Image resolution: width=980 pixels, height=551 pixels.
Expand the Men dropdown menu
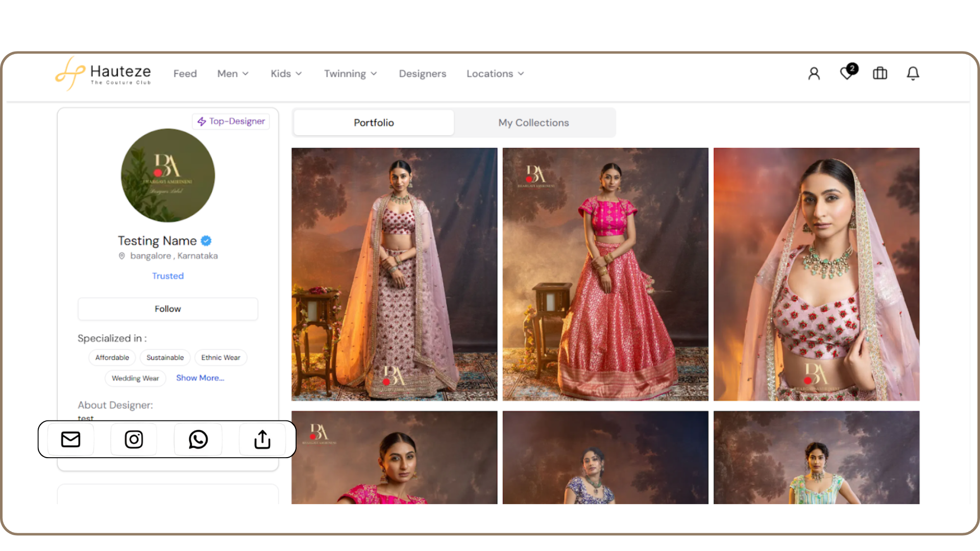coord(233,73)
